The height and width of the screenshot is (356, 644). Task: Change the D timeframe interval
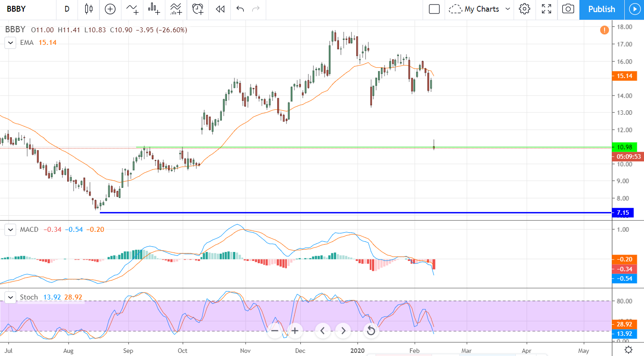coord(67,9)
